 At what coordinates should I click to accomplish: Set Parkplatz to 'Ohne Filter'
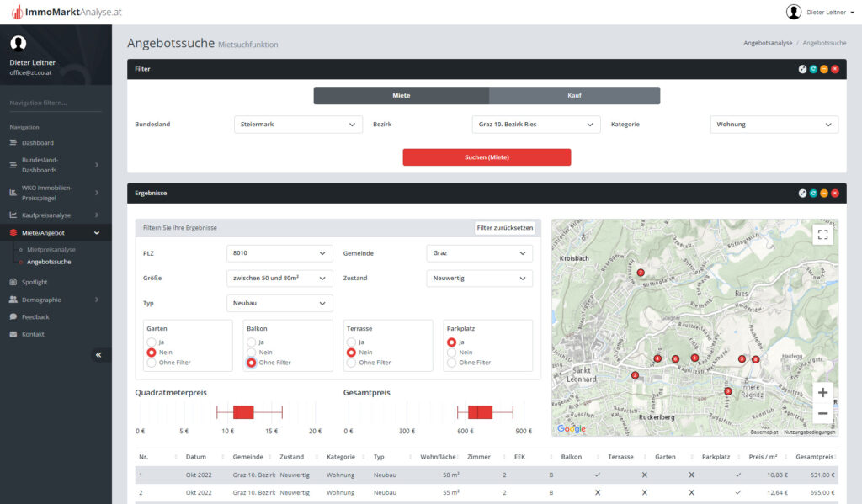coord(452,363)
